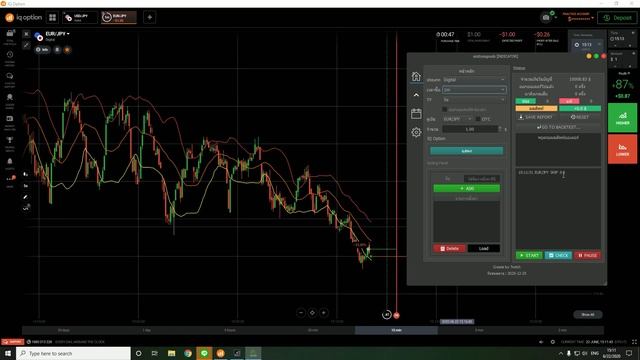The image size is (640, 360).
Task: Expand the EUR/JPY asset selector above chart
Action: (x=58, y=34)
